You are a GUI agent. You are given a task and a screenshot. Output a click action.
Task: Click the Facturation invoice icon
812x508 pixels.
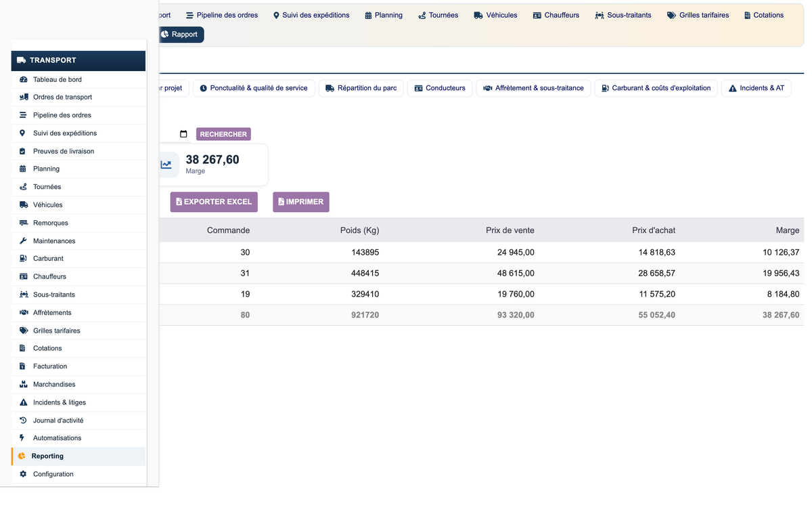pyautogui.click(x=23, y=366)
